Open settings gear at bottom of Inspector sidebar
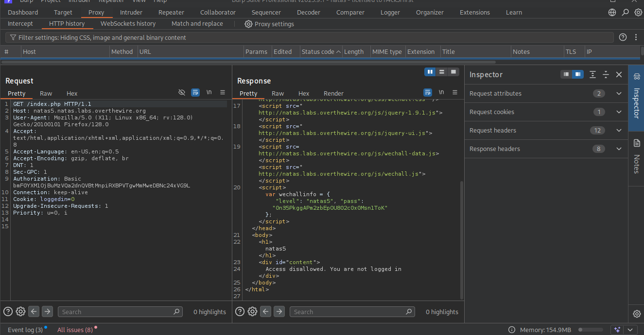644x335 pixels. click(x=637, y=314)
